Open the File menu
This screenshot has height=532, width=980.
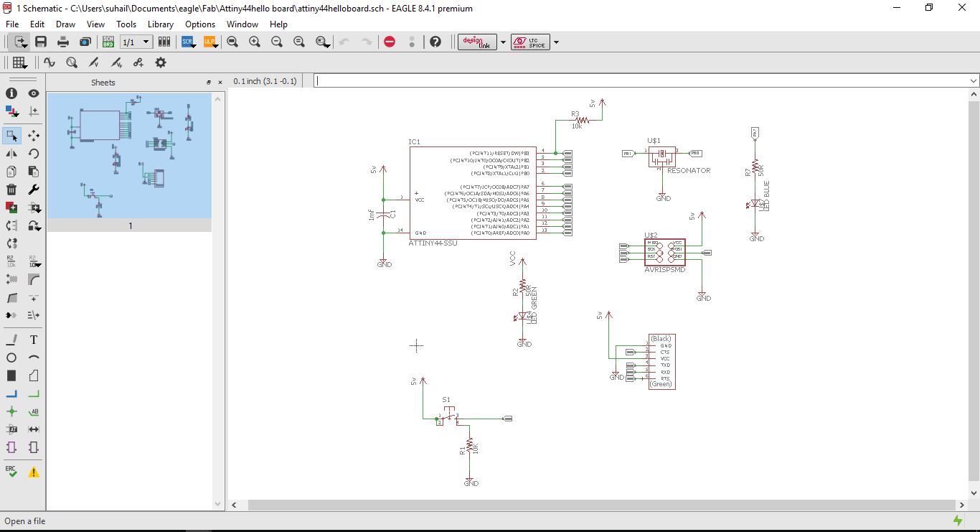point(12,24)
